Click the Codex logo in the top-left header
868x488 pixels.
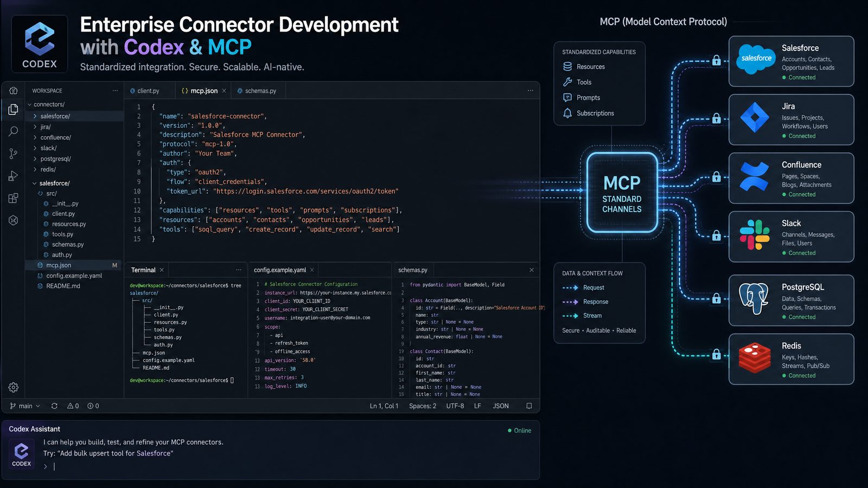[40, 44]
